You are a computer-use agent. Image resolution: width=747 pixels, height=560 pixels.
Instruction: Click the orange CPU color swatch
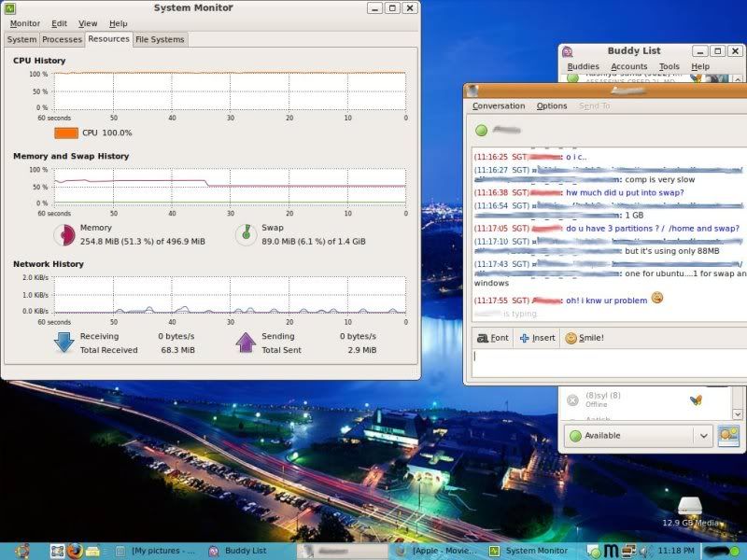pos(66,133)
